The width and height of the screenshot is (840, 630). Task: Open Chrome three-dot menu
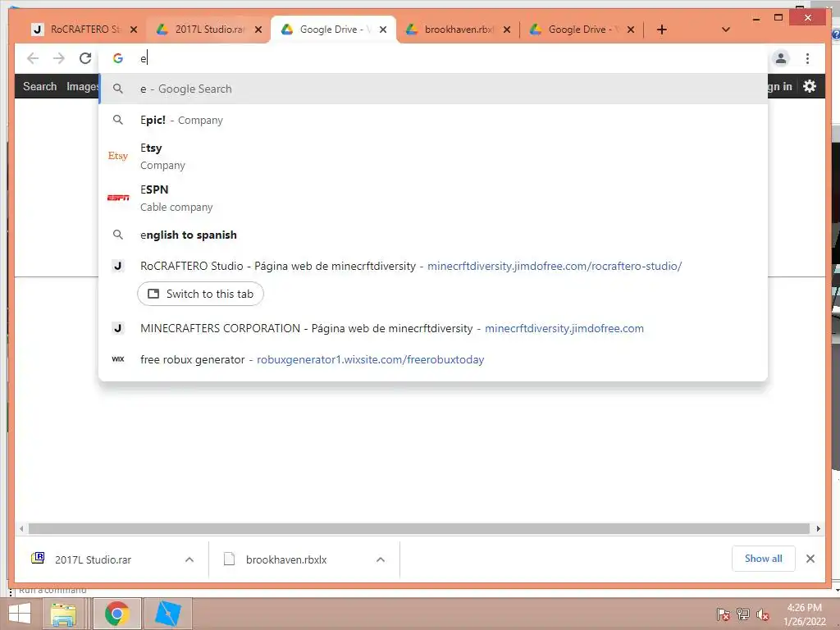[807, 58]
